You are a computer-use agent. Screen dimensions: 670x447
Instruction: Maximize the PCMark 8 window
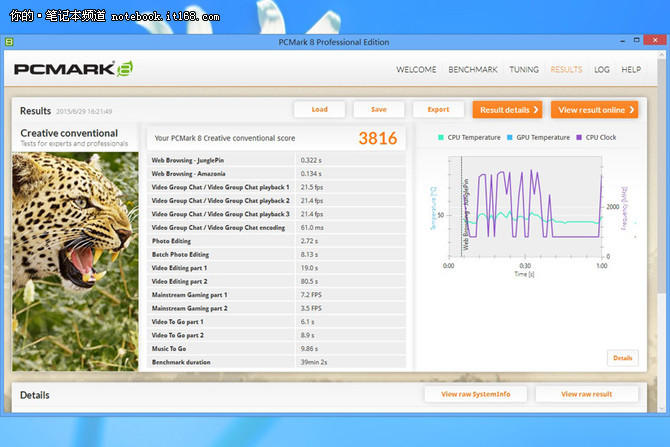(636, 40)
